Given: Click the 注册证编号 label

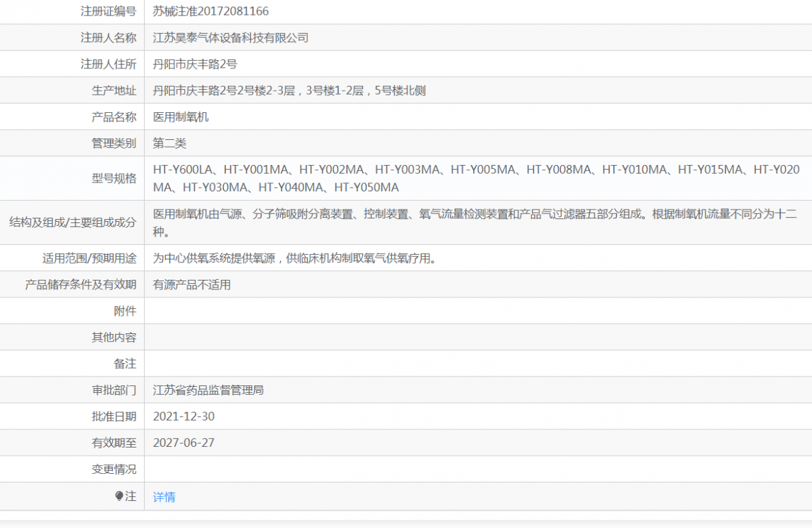Looking at the screenshot, I should pos(108,11).
